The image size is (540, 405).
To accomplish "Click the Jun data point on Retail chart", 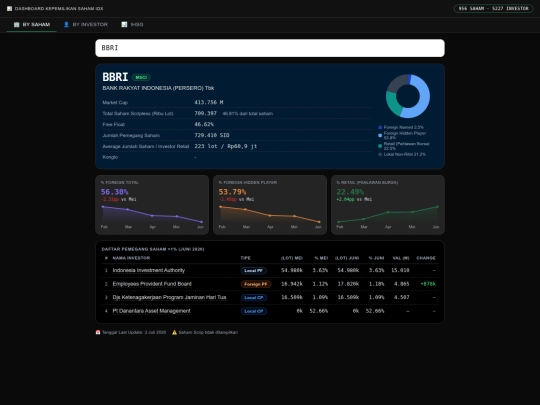I will click(437, 207).
